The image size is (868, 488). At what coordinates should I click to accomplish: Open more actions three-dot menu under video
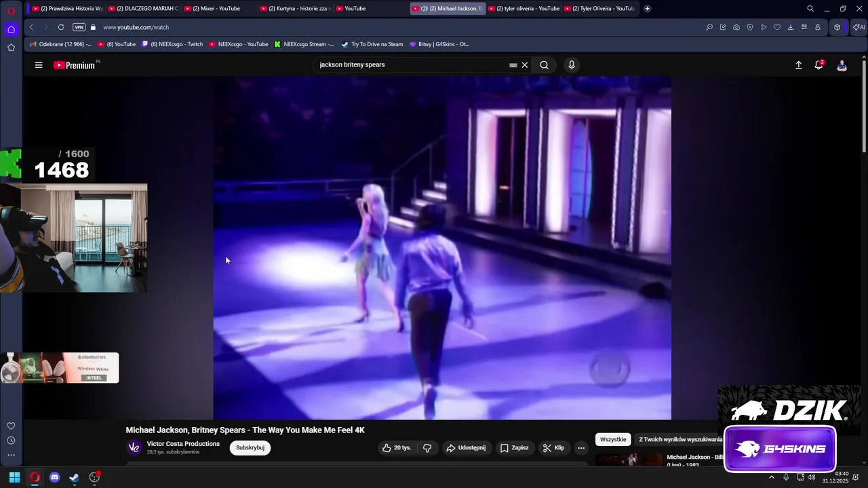(x=581, y=448)
